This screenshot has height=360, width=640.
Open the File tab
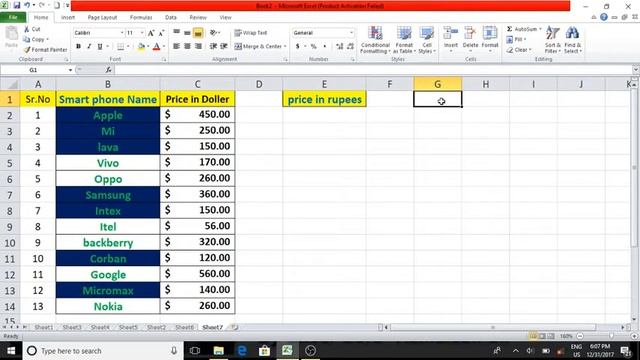click(x=13, y=17)
